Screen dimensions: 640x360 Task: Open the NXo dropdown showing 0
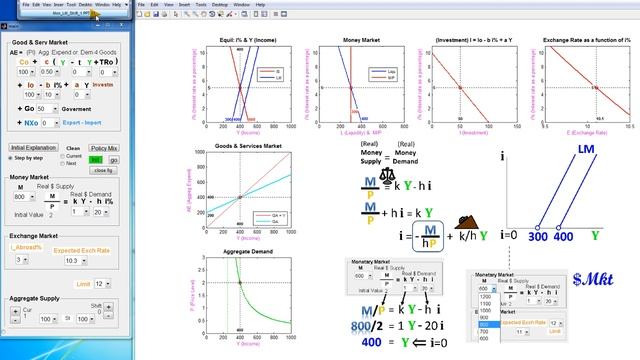tap(50, 123)
